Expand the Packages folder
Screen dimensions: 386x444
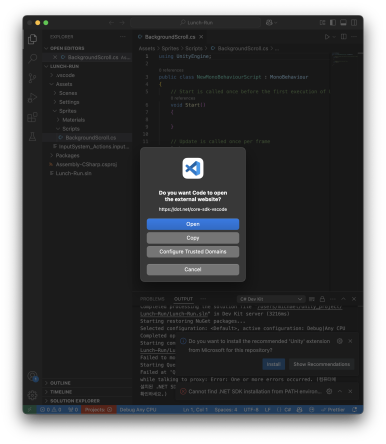[67, 156]
